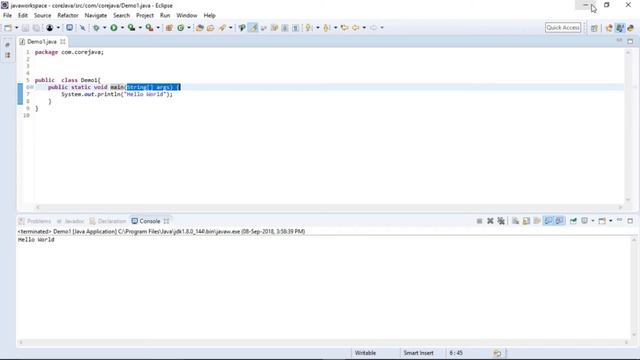Switch to the Problems tab
The width and height of the screenshot is (640, 360).
[x=35, y=221]
